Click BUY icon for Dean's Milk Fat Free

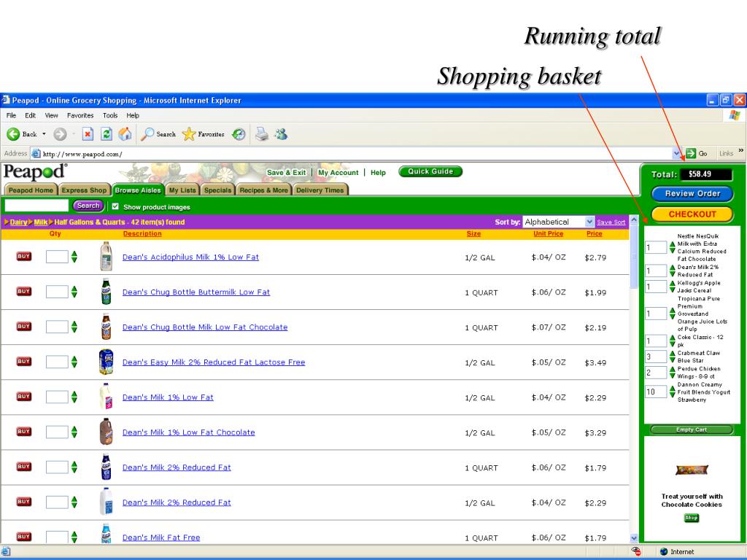(24, 537)
